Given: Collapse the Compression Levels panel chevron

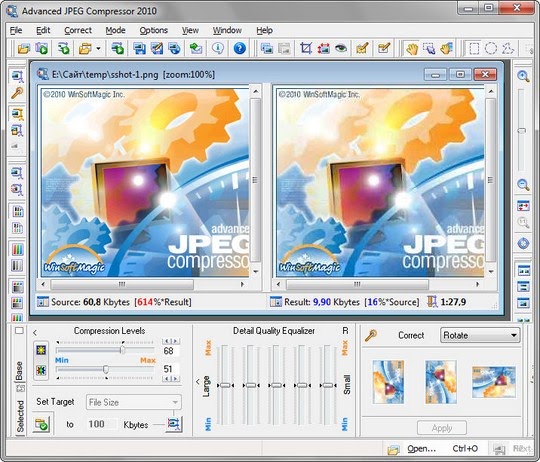Looking at the screenshot, I should tap(35, 333).
